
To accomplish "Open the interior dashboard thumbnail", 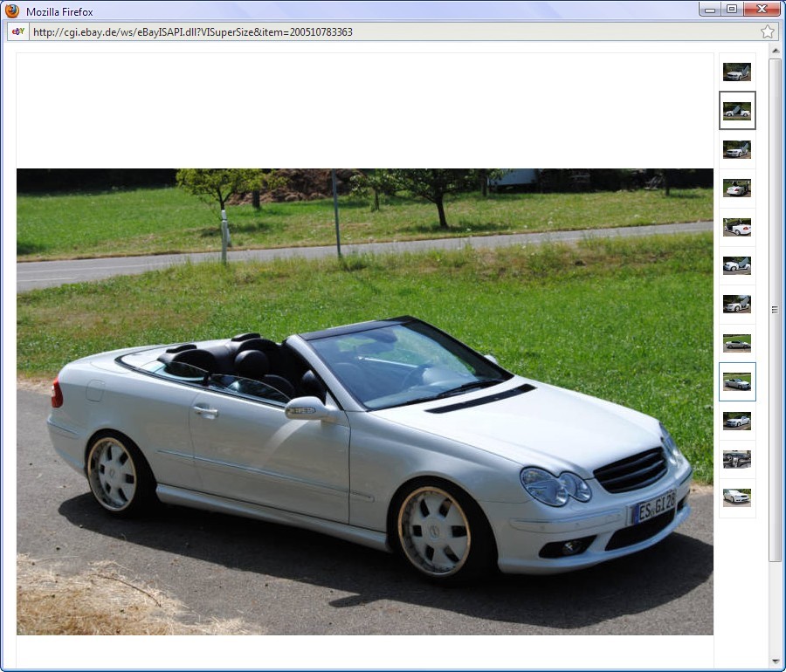I will coord(737,459).
